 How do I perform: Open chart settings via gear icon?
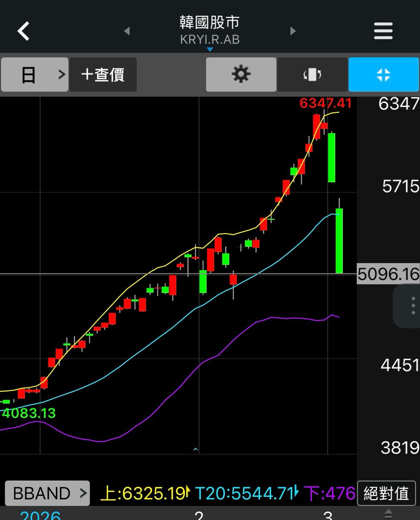click(241, 75)
